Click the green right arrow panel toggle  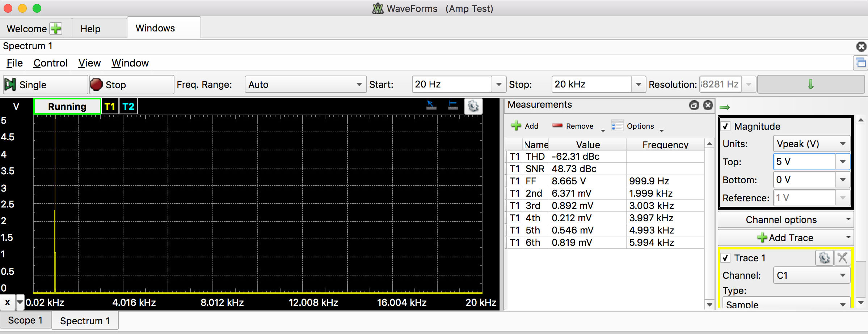[725, 107]
